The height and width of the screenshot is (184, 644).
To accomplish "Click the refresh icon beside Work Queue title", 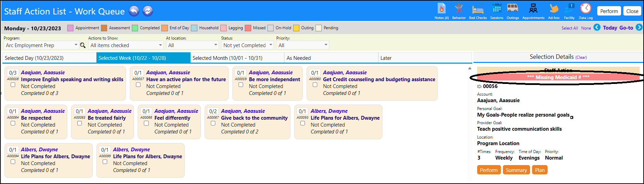I will coord(148,11).
